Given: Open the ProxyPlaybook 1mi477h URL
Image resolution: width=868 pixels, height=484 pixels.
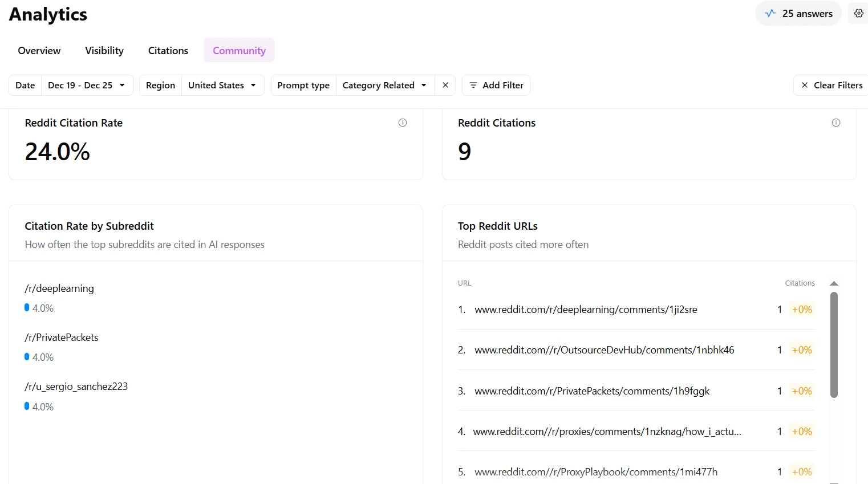Looking at the screenshot, I should point(596,472).
